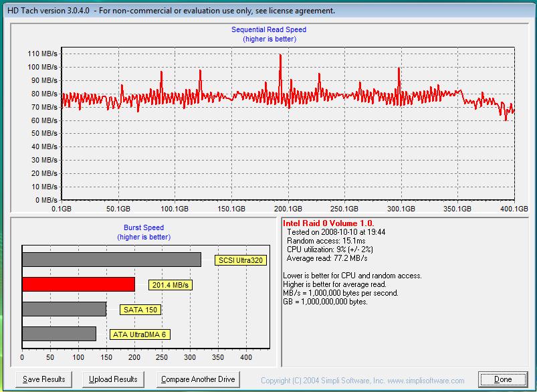Click the GB = 1,000,000,000 bytes note

[326, 302]
